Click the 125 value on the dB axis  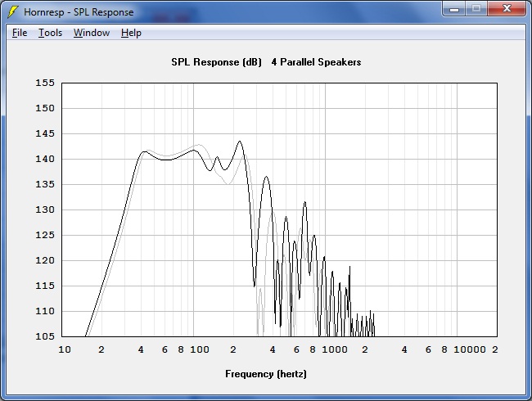45,235
